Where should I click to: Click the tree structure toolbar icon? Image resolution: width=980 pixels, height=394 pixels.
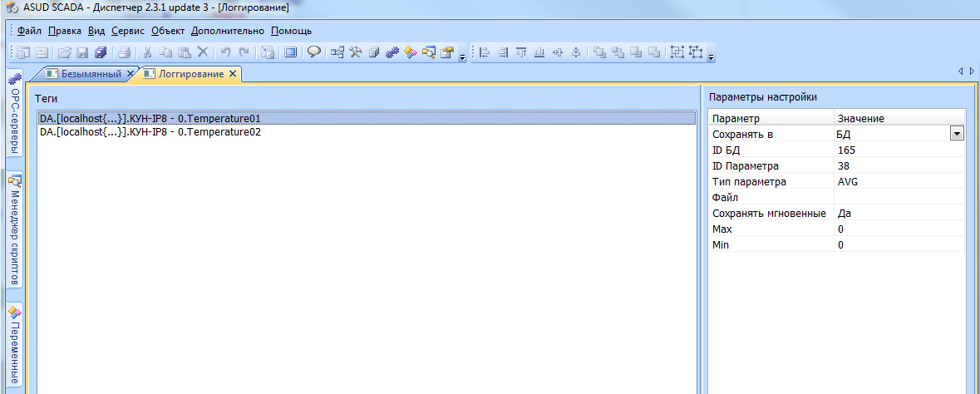(337, 53)
